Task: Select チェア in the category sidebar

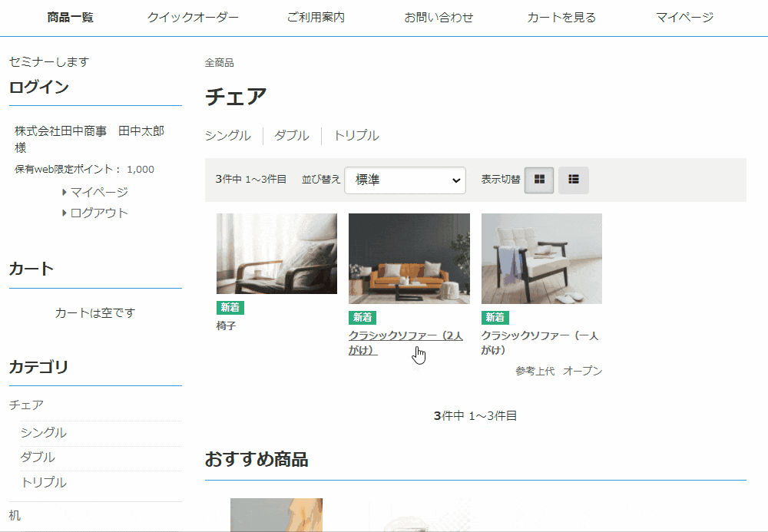Action: [26, 405]
